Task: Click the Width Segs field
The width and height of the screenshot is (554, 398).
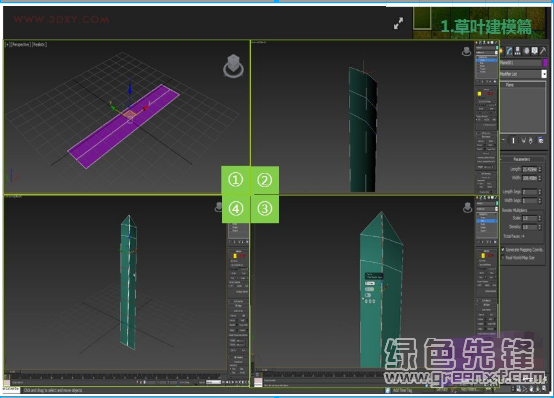Action: tap(530, 201)
